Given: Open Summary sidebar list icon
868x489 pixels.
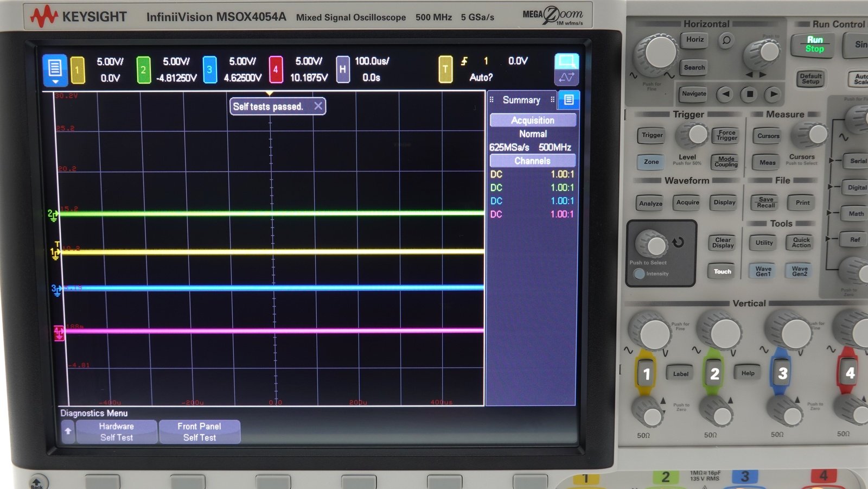Looking at the screenshot, I should point(569,100).
